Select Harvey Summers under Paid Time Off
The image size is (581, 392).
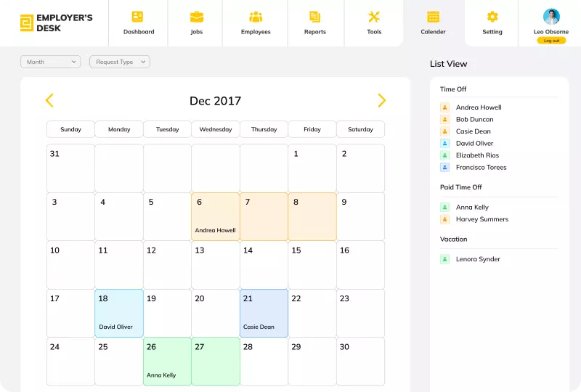tap(482, 219)
